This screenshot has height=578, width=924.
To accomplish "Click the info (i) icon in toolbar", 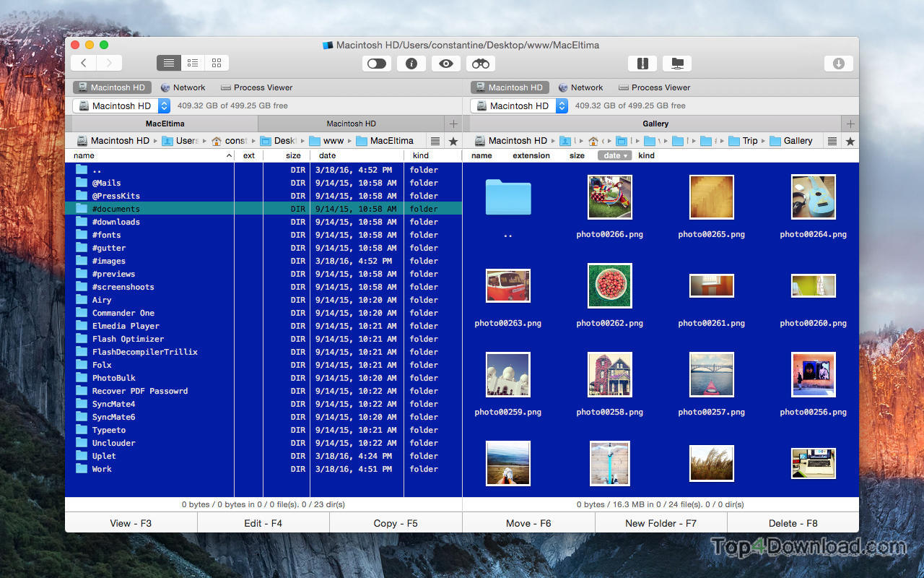I will [x=411, y=64].
